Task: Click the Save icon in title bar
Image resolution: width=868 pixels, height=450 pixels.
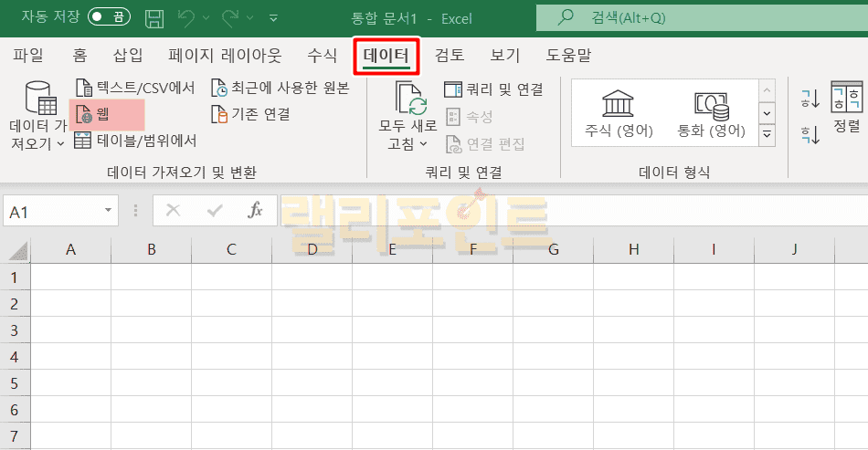Action: click(154, 17)
